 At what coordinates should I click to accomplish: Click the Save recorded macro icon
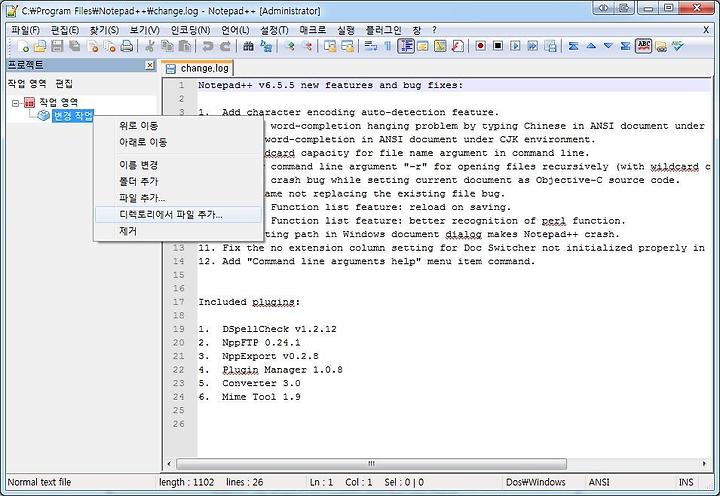tap(551, 46)
